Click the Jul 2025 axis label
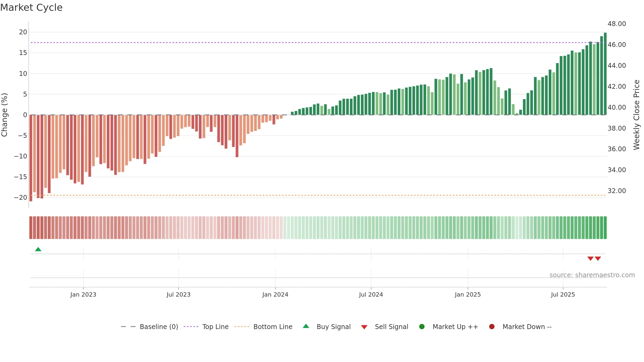Screen dimensions: 644x362 [x=563, y=294]
